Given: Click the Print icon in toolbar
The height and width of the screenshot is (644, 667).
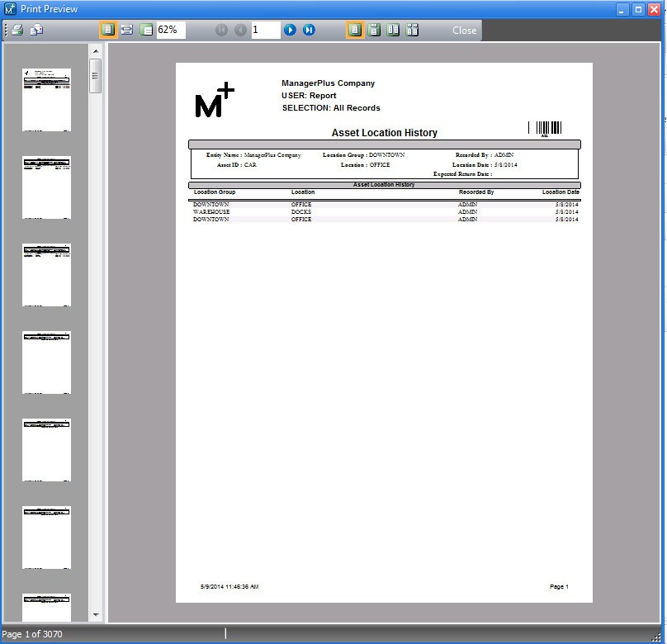Looking at the screenshot, I should pos(17,30).
